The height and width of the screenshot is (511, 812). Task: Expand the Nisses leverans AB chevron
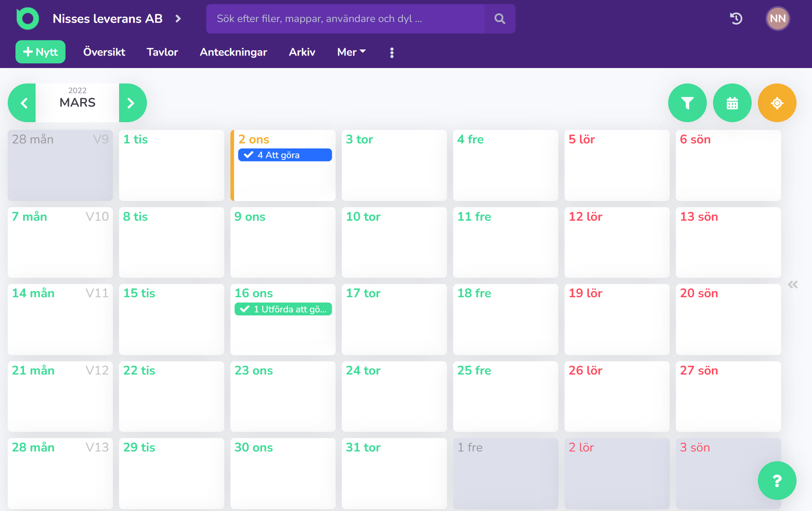pyautogui.click(x=178, y=19)
